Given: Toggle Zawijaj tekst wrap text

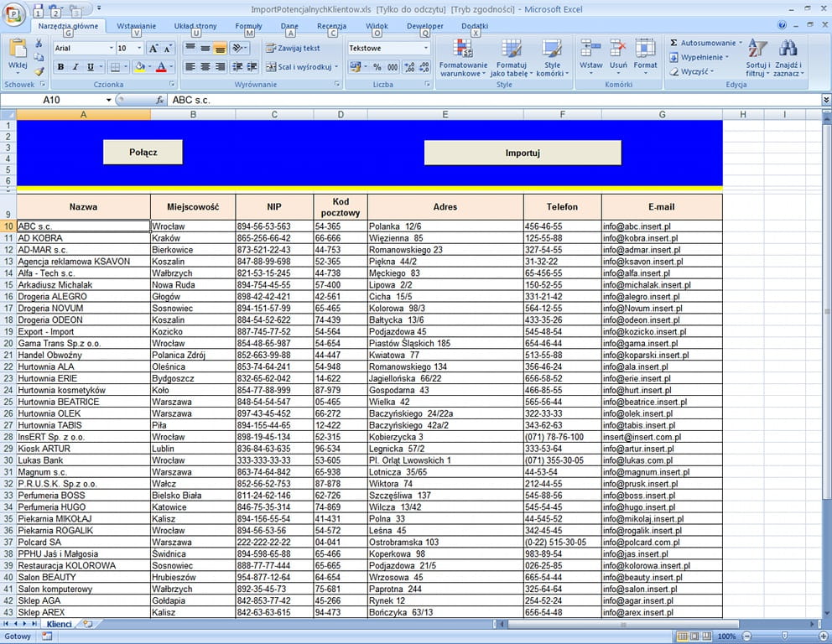Looking at the screenshot, I should coord(293,49).
